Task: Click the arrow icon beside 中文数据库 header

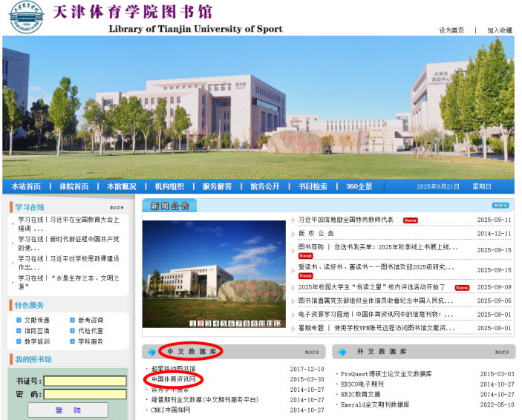Action: coord(152,352)
